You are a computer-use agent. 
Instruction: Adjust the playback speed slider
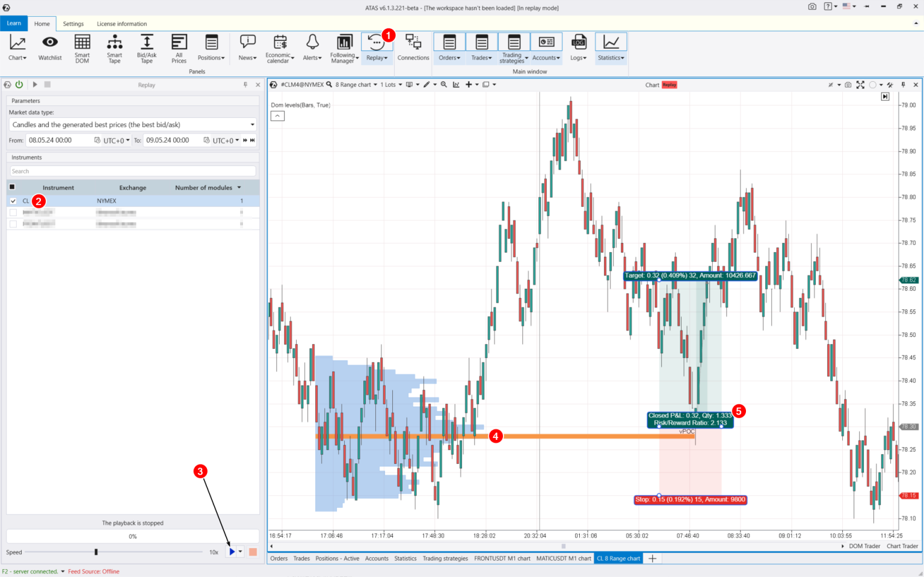click(96, 551)
